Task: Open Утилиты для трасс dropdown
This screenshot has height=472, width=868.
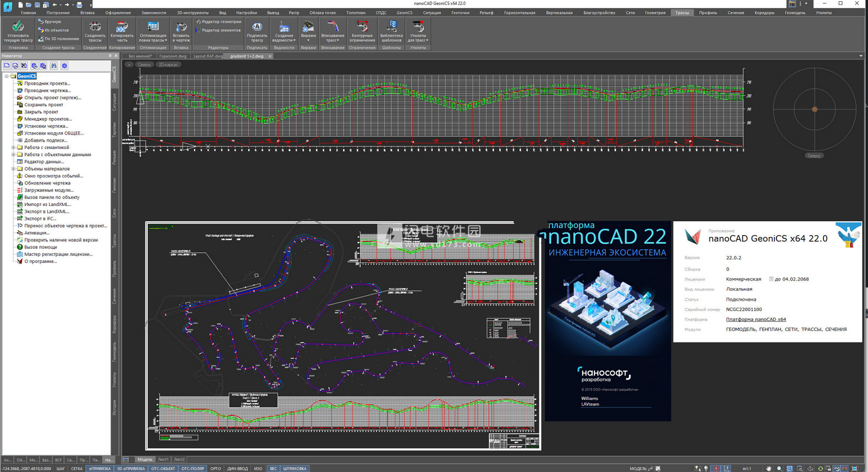Action: (x=418, y=30)
